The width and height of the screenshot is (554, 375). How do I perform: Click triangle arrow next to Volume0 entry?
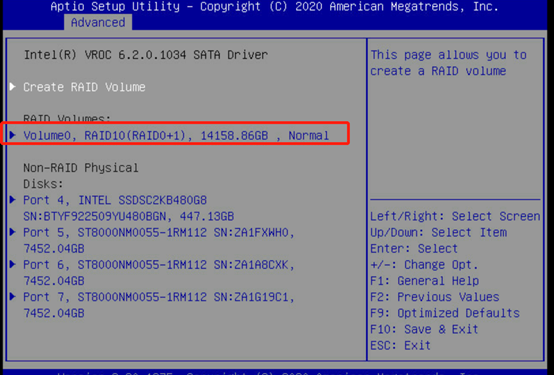click(13, 135)
